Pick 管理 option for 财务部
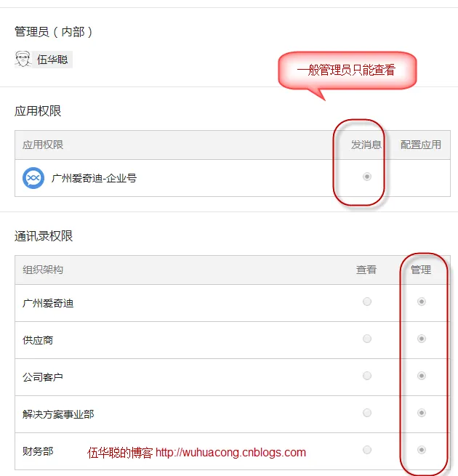Screen dimensions: 458x476 point(421,450)
